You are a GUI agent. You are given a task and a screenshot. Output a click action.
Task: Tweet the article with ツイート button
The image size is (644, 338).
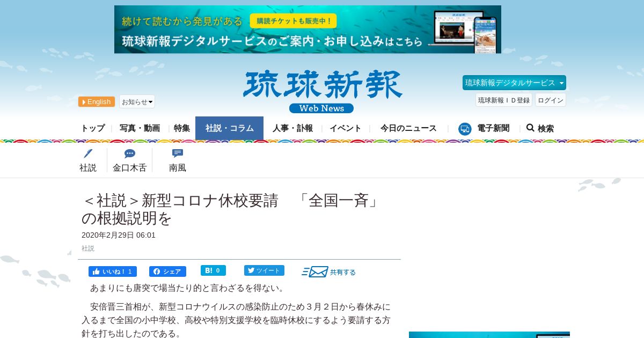(264, 270)
